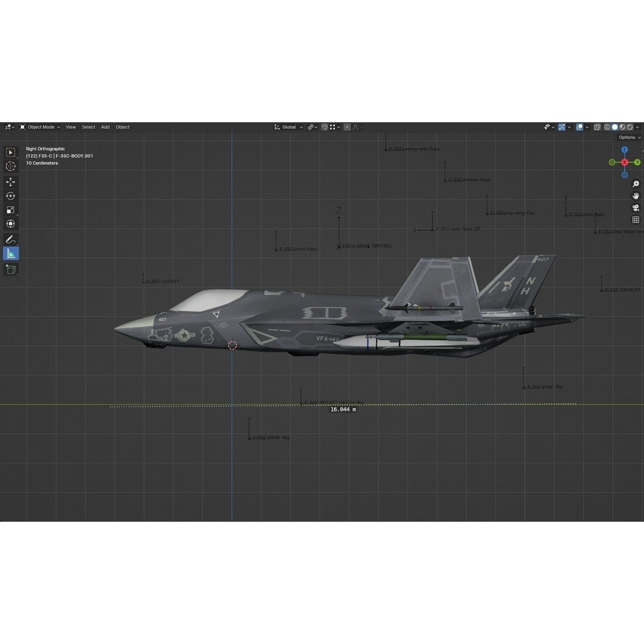Click the active Measure tool

11,253
